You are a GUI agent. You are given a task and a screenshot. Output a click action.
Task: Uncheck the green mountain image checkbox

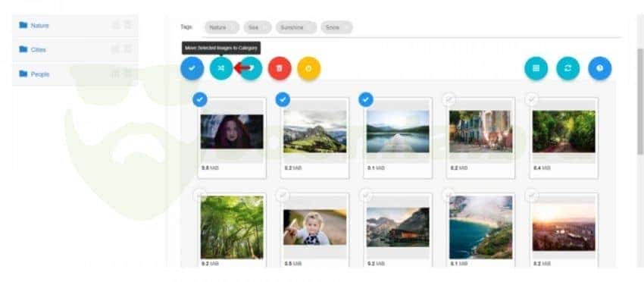click(283, 99)
